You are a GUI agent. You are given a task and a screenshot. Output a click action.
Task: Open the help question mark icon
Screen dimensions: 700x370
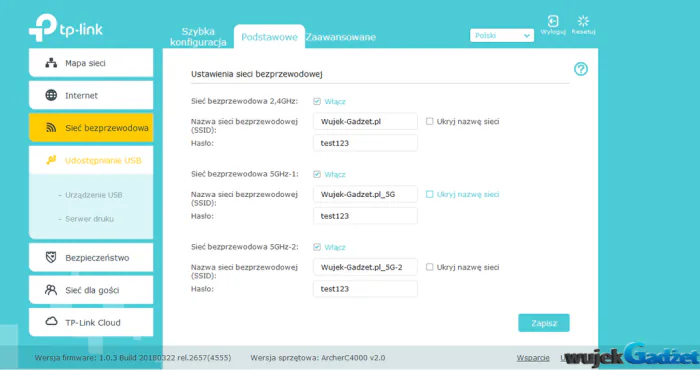(581, 69)
